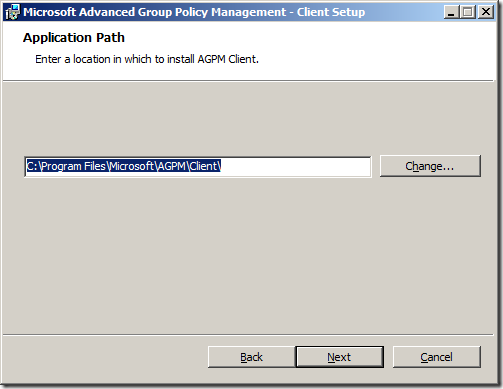Continue the installation with Next
This screenshot has height=389, width=503.
(x=339, y=357)
